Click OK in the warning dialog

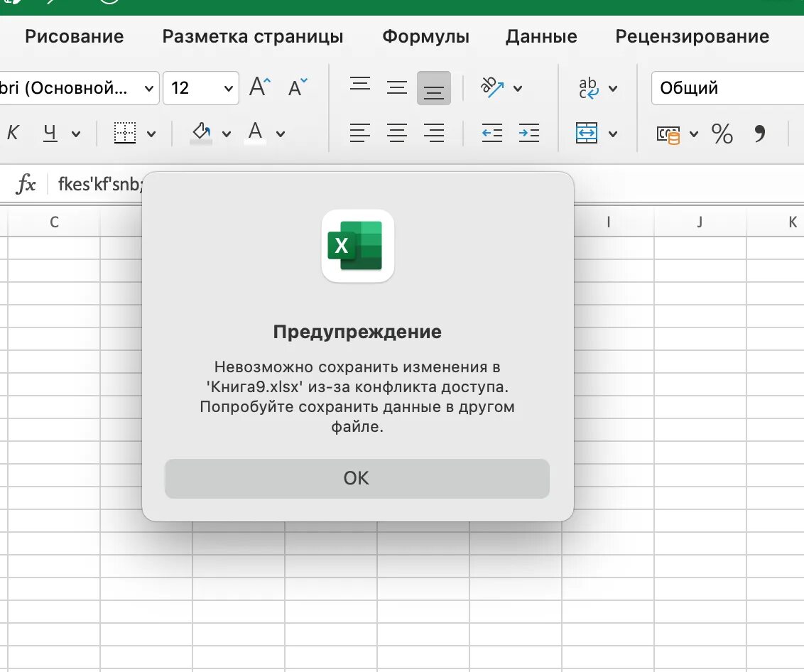tap(357, 478)
